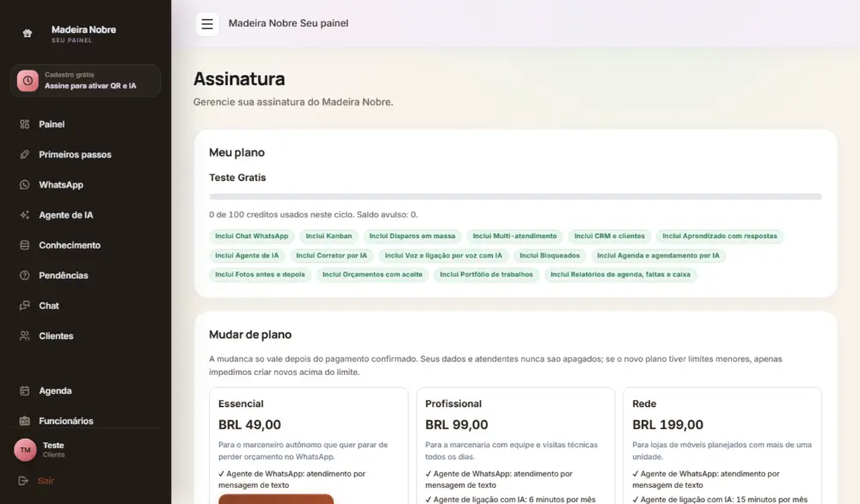Screen dimensions: 860x504
Task: Open Primeiros passos rocket icon
Action: point(25,155)
